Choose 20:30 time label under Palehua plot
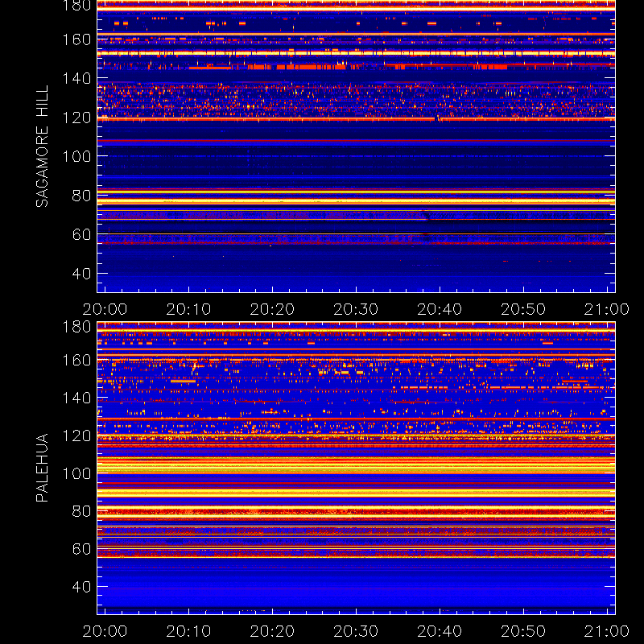Viewport: 644px width, 644px height. (356, 631)
